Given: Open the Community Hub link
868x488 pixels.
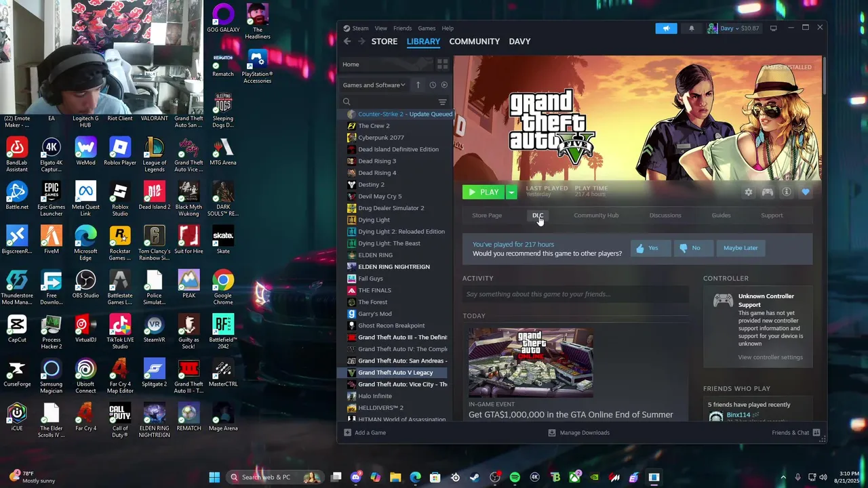Looking at the screenshot, I should click(x=596, y=216).
